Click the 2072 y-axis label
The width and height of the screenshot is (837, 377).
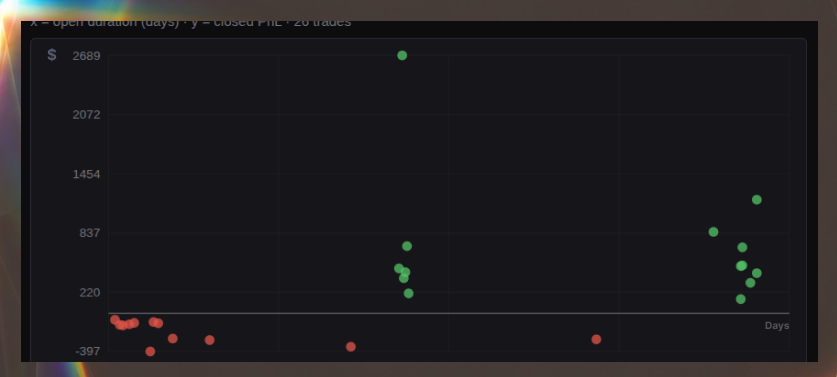(86, 115)
